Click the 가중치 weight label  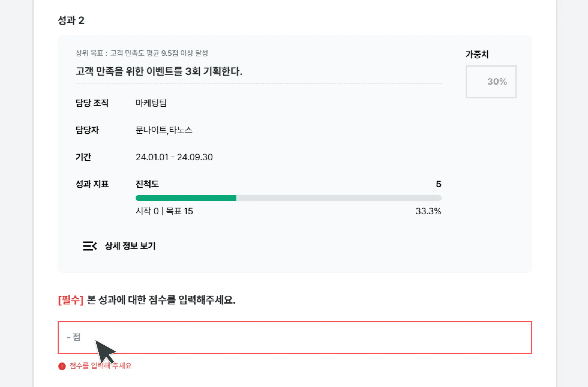click(477, 54)
